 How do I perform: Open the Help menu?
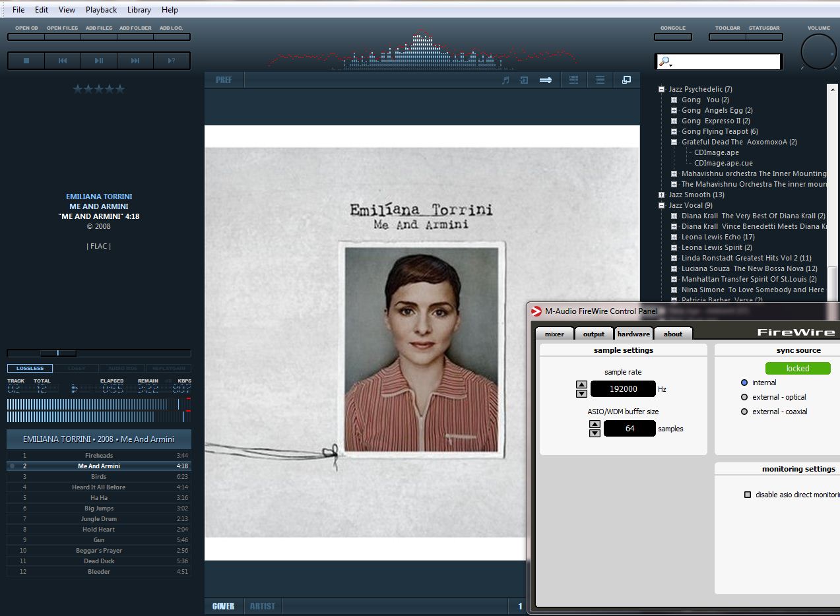[170, 10]
